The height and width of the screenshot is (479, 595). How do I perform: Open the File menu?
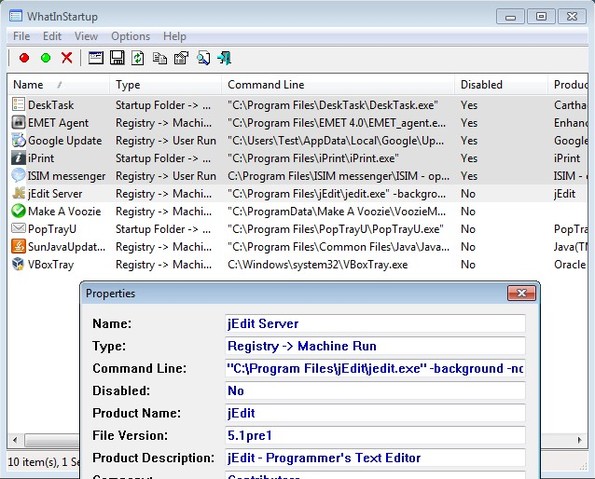point(21,36)
